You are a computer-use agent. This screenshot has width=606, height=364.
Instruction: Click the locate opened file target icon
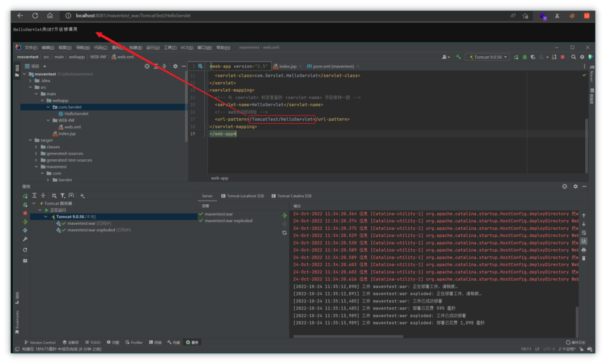point(147,66)
